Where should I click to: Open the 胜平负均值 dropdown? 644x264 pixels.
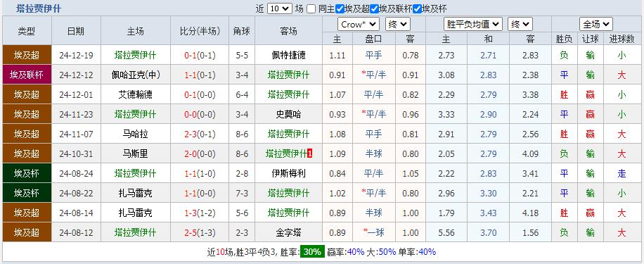pos(473,24)
